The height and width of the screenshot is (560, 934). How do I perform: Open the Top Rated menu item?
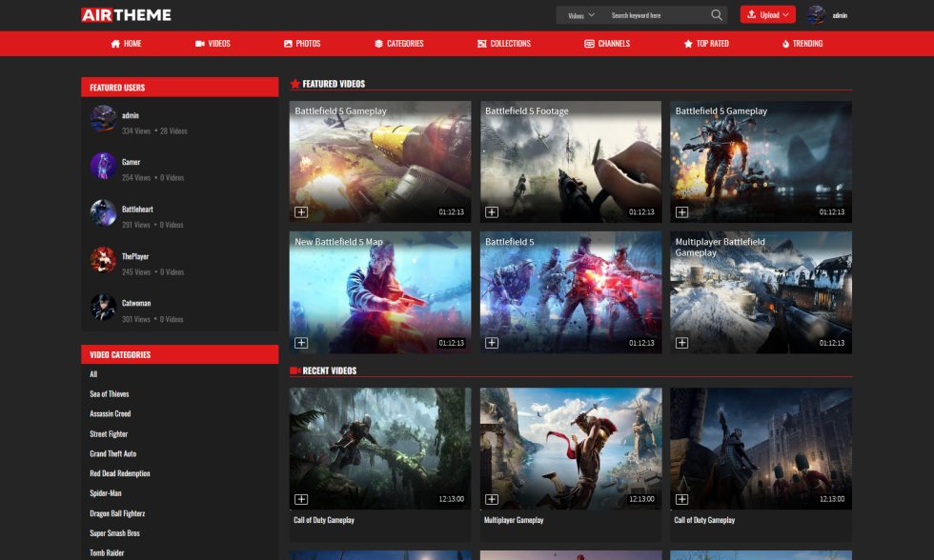706,44
